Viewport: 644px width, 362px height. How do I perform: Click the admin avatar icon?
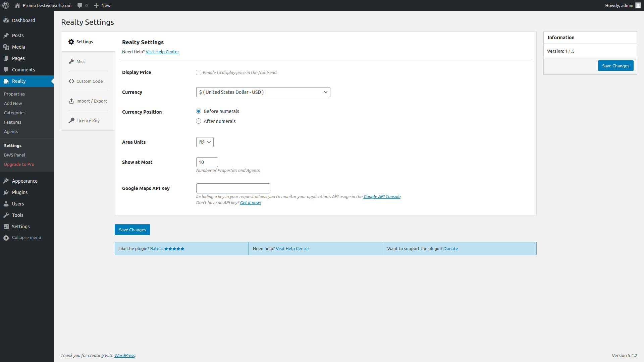(638, 5)
